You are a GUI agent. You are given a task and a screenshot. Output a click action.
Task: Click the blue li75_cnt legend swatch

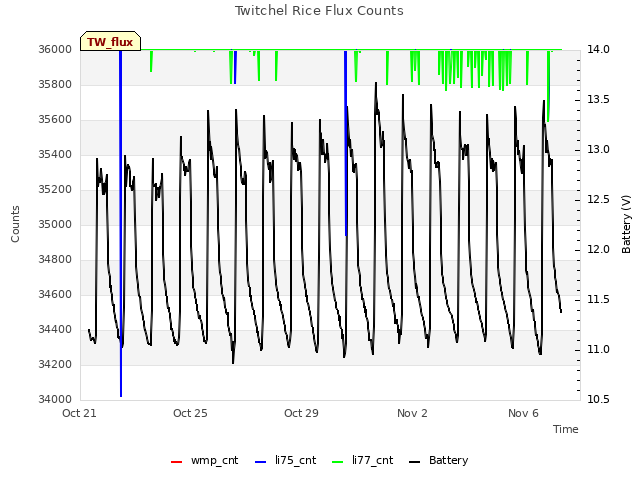(260, 462)
